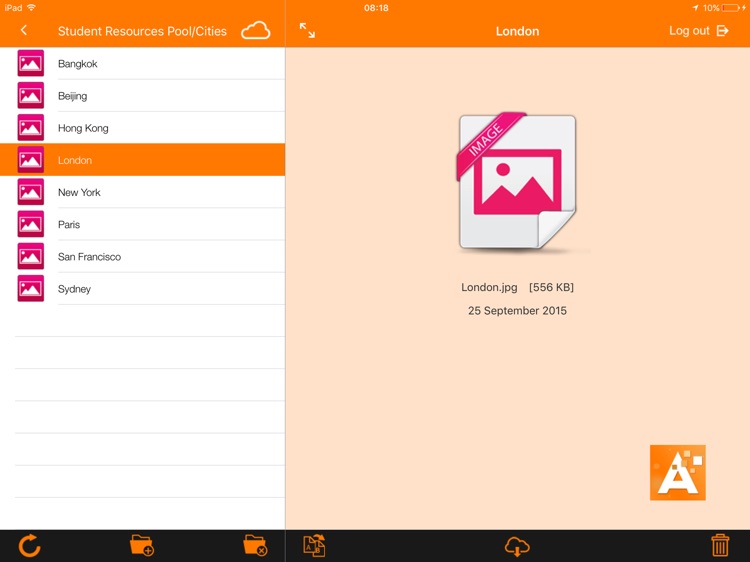Viewport: 750px width, 562px height.
Task: Select San Francisco in the list
Action: point(143,256)
